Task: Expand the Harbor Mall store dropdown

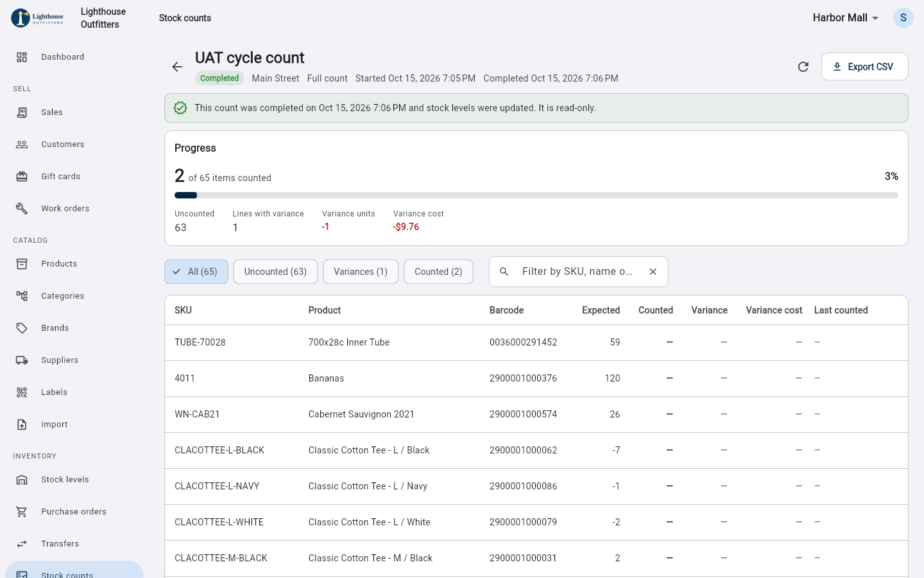Action: (x=846, y=18)
